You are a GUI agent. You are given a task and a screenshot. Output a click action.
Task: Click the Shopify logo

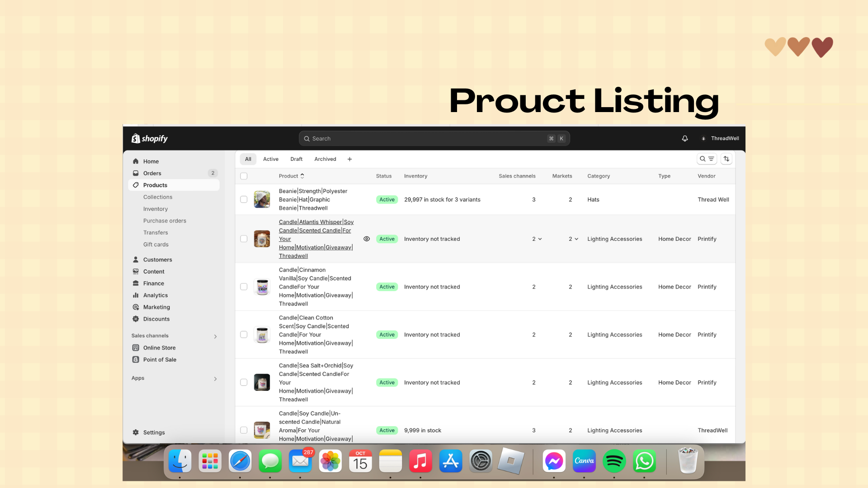(150, 139)
